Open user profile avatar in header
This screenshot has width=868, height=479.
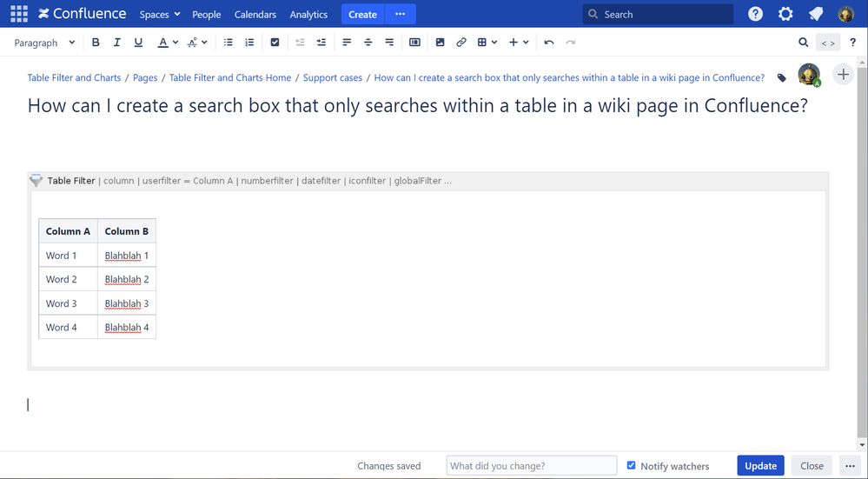tap(846, 14)
